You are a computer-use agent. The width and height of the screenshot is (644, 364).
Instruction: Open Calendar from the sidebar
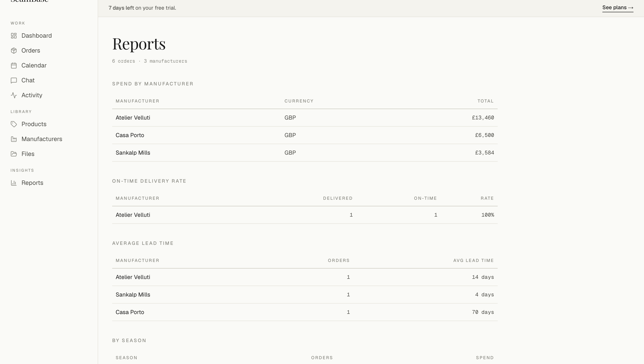[34, 65]
